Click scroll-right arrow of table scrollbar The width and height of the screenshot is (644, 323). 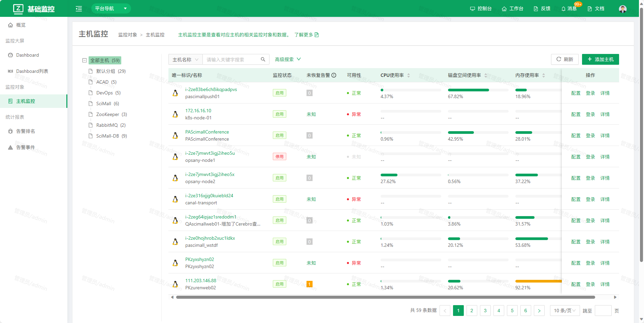pos(615,297)
